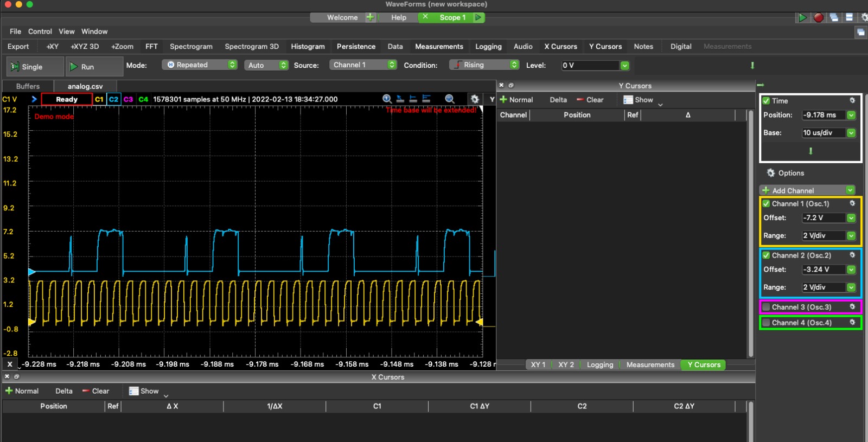The height and width of the screenshot is (442, 868).
Task: Open the Level dropdown showing 0 V
Action: (x=624, y=66)
